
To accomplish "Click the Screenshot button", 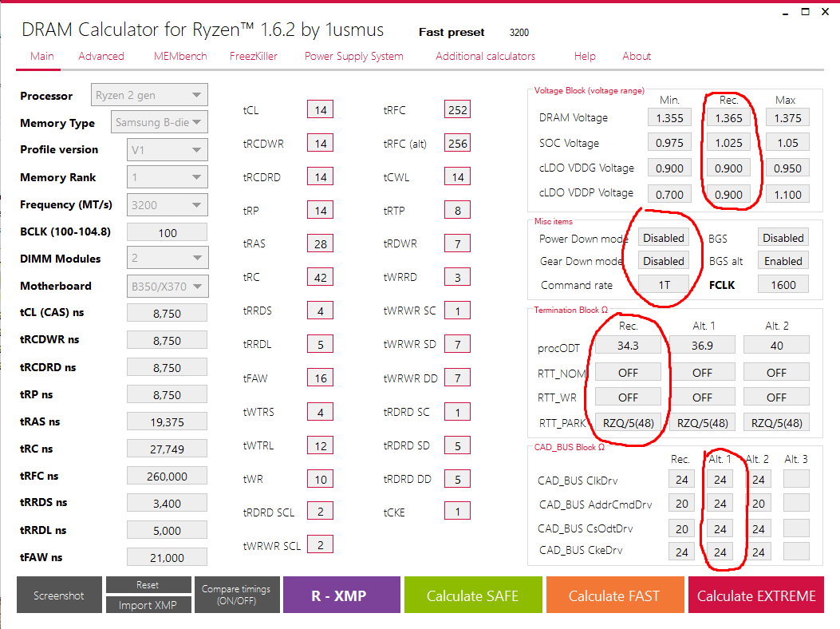I will [x=59, y=595].
